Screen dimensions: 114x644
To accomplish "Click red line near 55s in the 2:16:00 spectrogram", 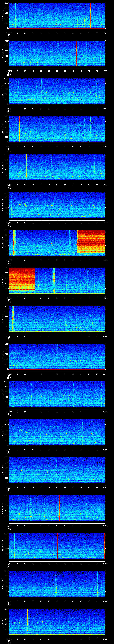I will click(x=97, y=584).
